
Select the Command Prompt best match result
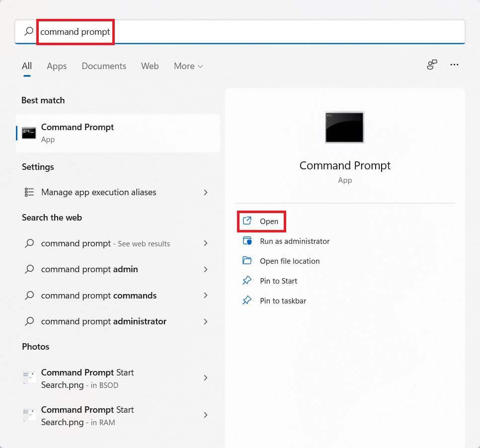[118, 133]
